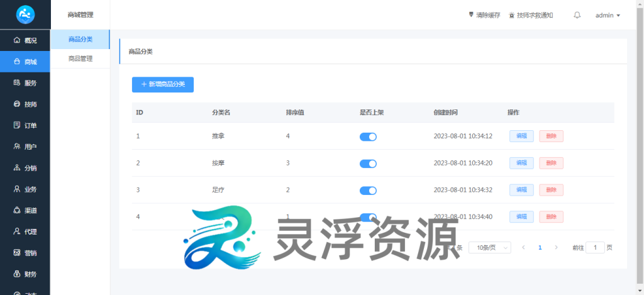The height and width of the screenshot is (295, 644).
Task: Select page 1 in pagination
Action: click(540, 247)
